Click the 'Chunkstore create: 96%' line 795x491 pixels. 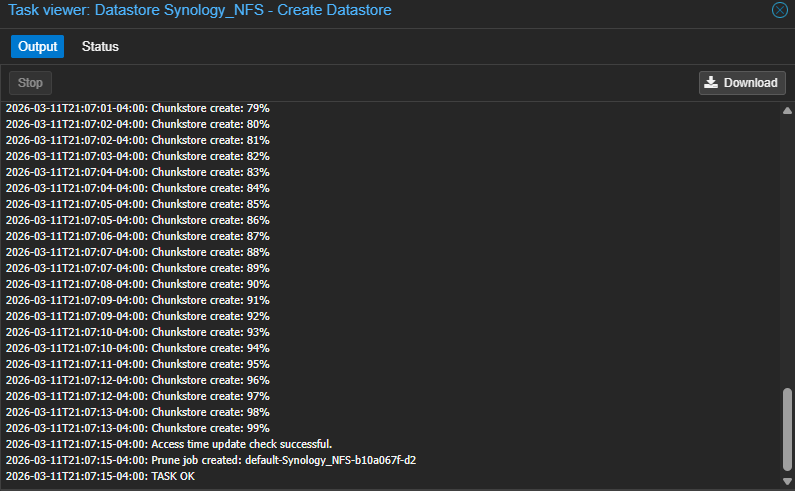(x=137, y=380)
